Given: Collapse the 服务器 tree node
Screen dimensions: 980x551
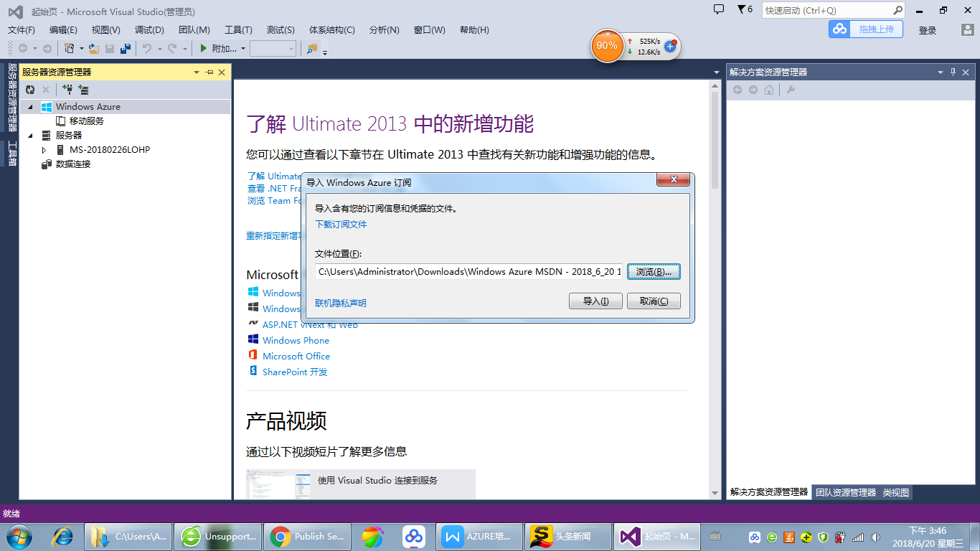Looking at the screenshot, I should point(30,136).
